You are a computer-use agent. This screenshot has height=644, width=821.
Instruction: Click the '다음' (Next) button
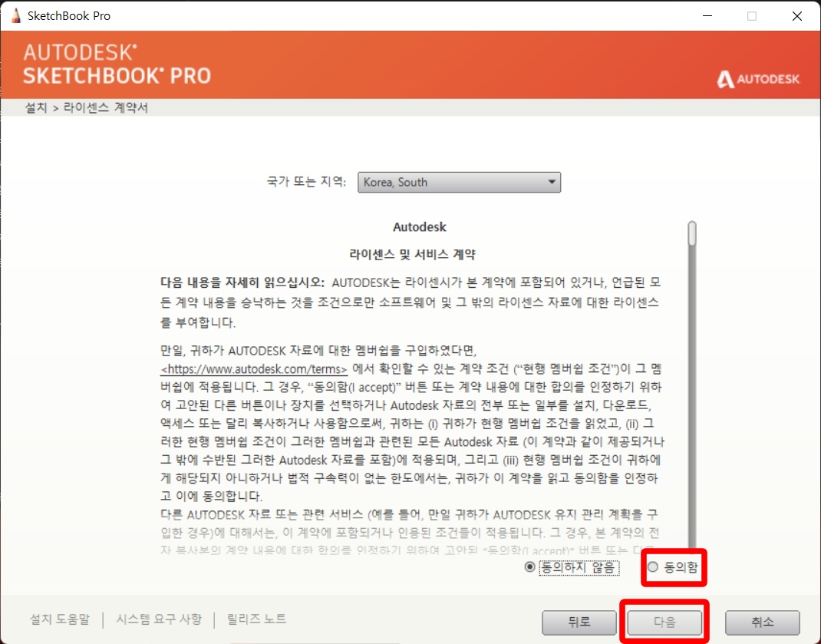(665, 622)
